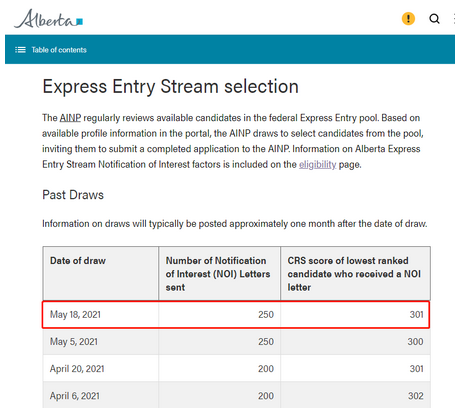Expand the Table of contents bar
The width and height of the screenshot is (460, 411).
230,49
